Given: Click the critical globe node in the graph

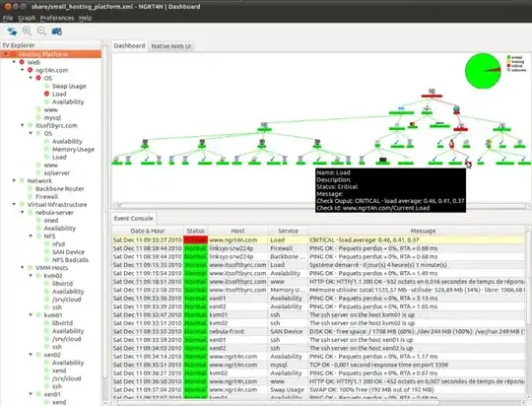Looking at the screenshot, I should coord(456,109).
